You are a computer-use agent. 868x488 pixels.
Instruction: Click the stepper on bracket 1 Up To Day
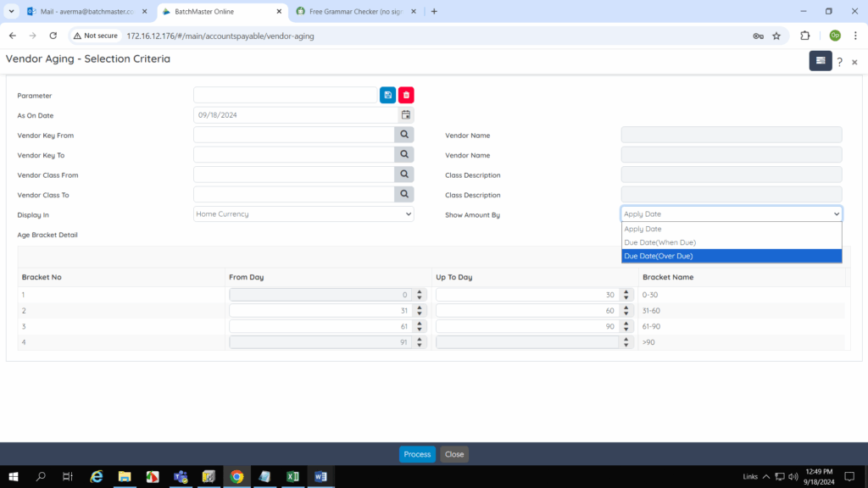(x=627, y=295)
